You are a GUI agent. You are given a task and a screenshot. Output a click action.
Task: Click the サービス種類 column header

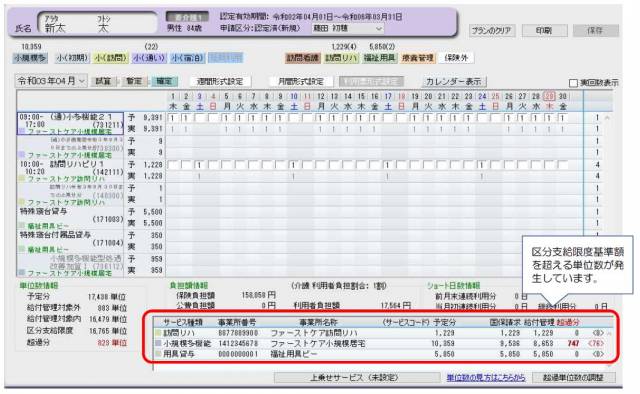[183, 323]
